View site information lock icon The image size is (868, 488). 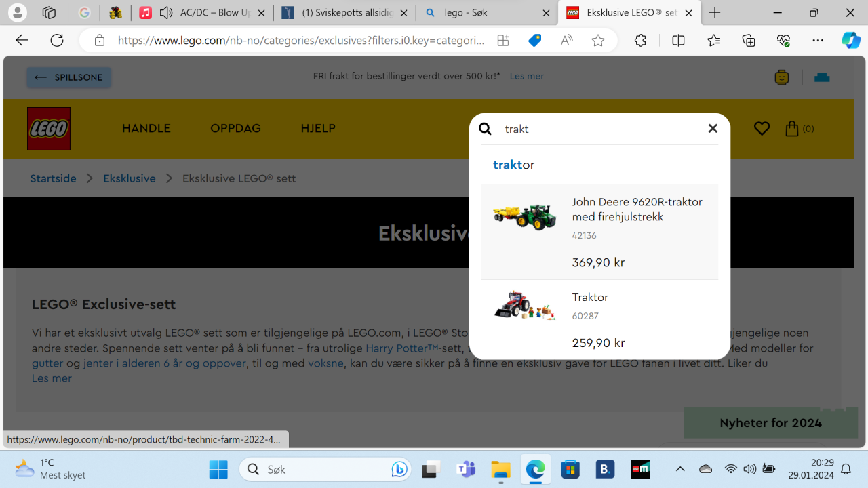tap(100, 41)
